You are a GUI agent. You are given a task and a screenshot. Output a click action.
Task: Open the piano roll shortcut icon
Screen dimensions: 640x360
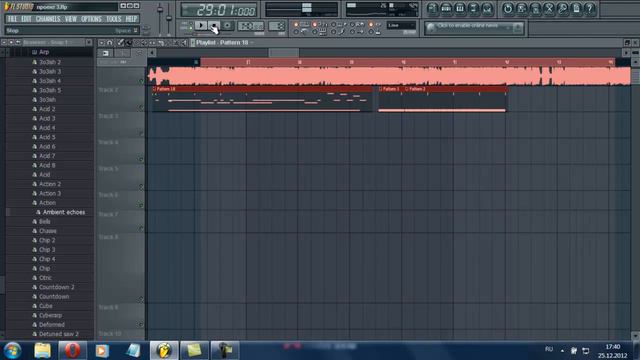point(460,9)
